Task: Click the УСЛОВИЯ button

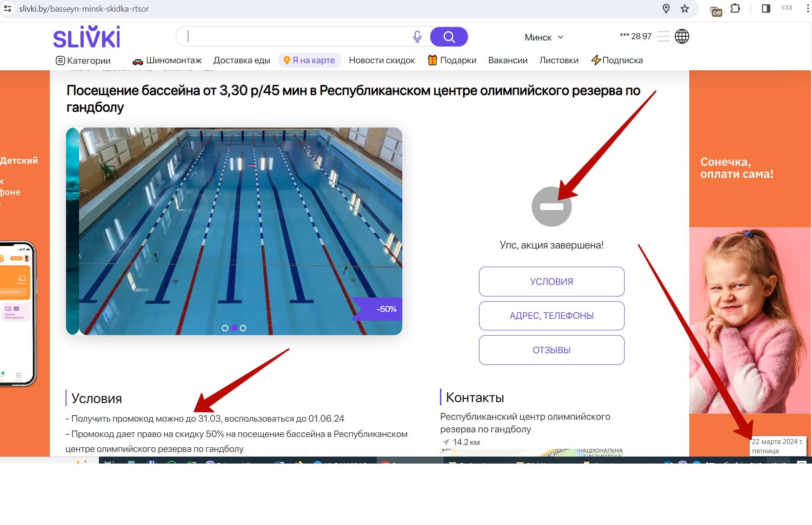Action: coord(552,282)
